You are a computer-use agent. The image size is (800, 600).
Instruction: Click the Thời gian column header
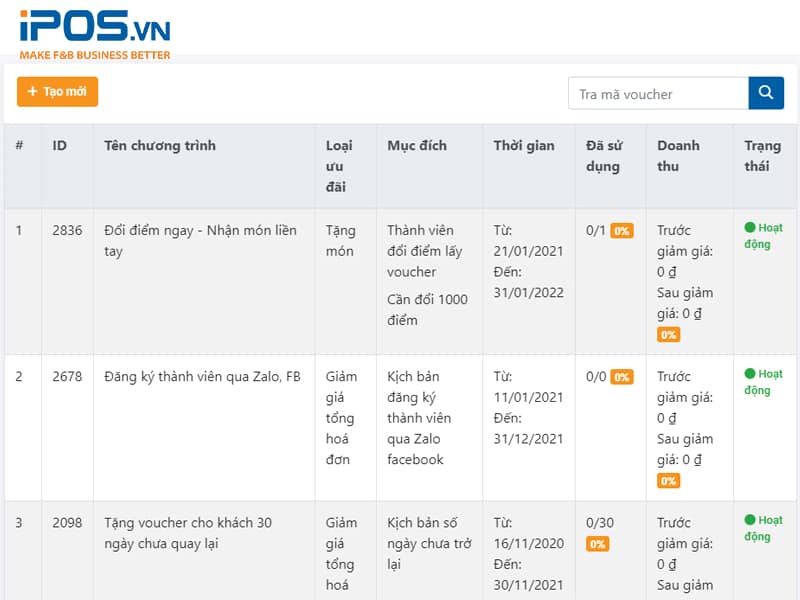(x=523, y=145)
